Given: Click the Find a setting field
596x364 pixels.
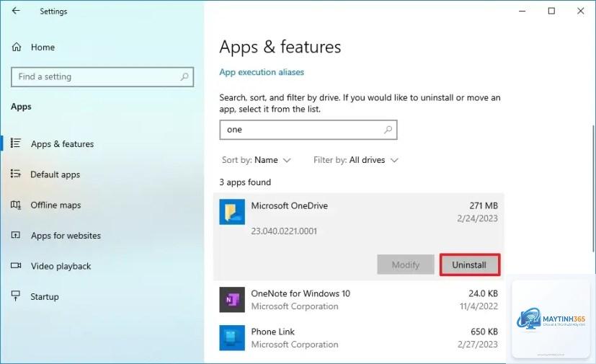Looking at the screenshot, I should [102, 77].
